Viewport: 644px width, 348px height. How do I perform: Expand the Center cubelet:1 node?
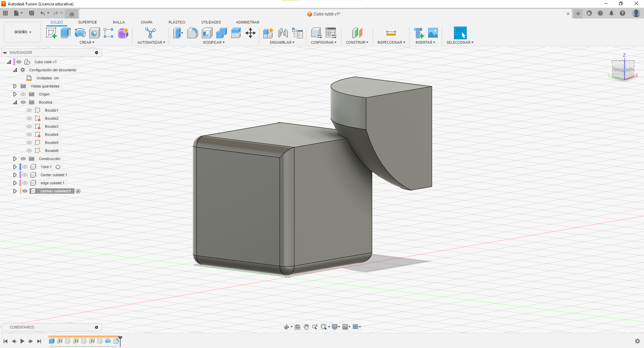click(15, 175)
